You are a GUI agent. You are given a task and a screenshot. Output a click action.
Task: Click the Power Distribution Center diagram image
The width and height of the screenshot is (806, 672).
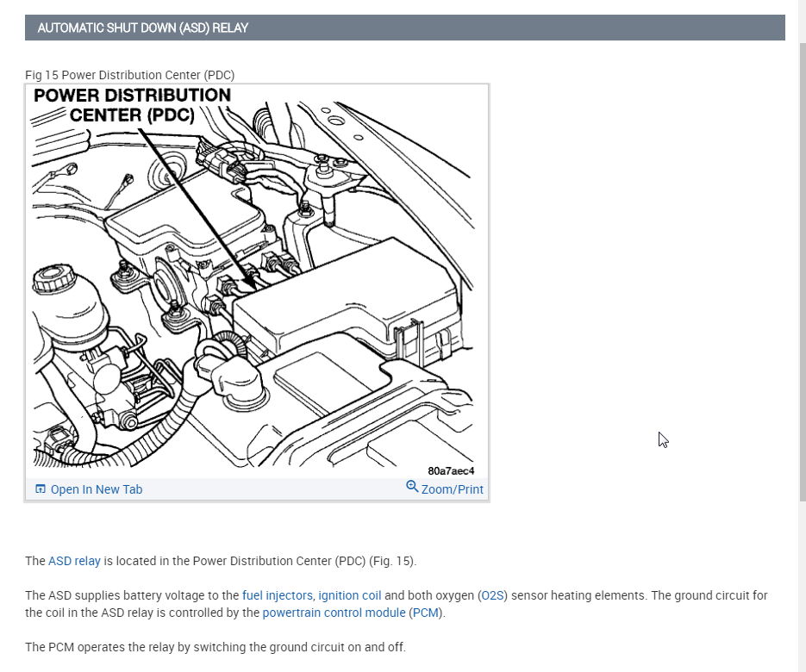click(257, 282)
